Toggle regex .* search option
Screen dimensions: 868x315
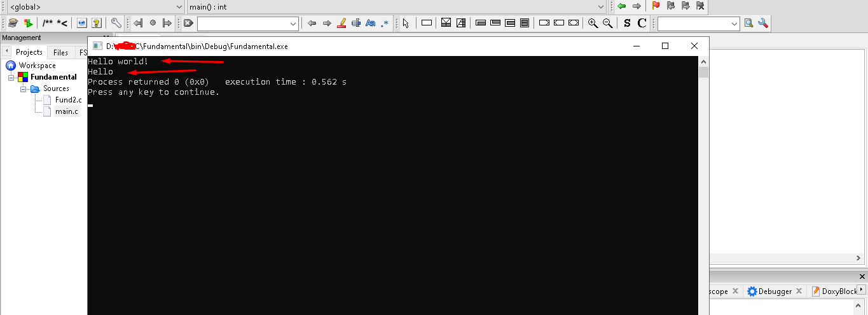385,24
